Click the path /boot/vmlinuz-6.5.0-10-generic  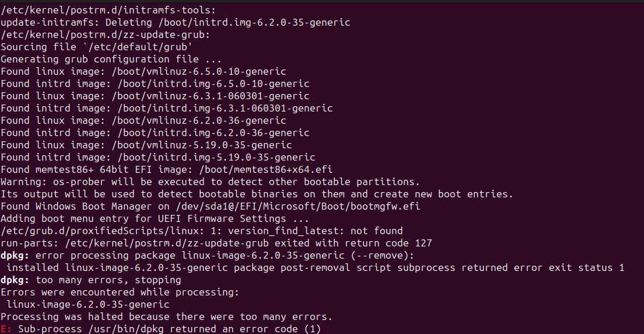coord(201,71)
